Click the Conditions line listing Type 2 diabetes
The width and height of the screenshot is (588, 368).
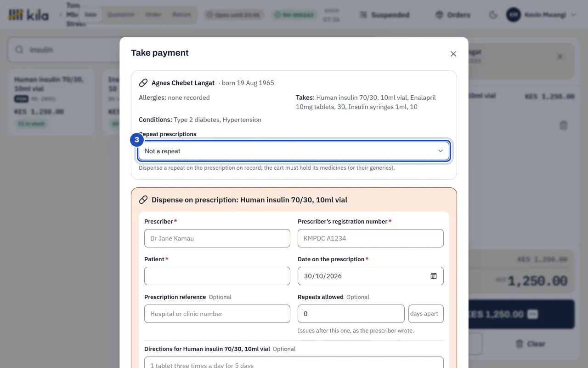[x=200, y=120]
